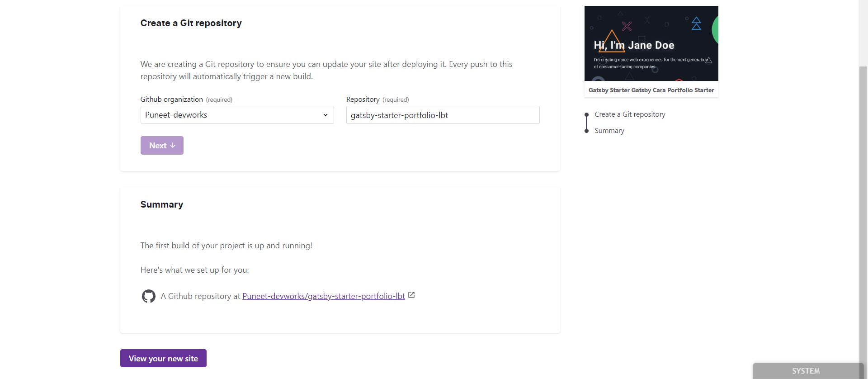Screen dimensions: 868x379
Task: Select the 'Create a Git repository' heading
Action: point(191,23)
